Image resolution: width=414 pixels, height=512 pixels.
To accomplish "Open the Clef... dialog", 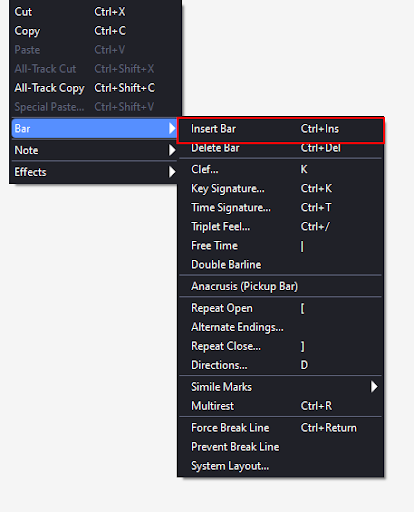I will [x=281, y=169].
